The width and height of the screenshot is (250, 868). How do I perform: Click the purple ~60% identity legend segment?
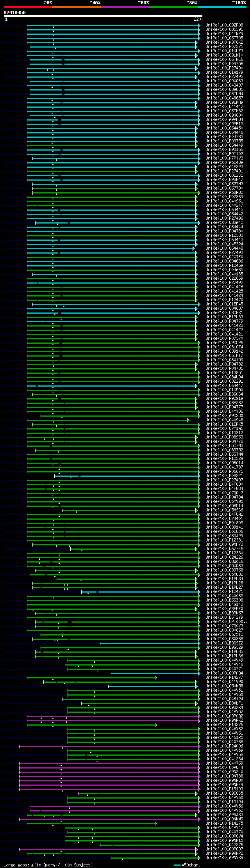[x=125, y=7]
